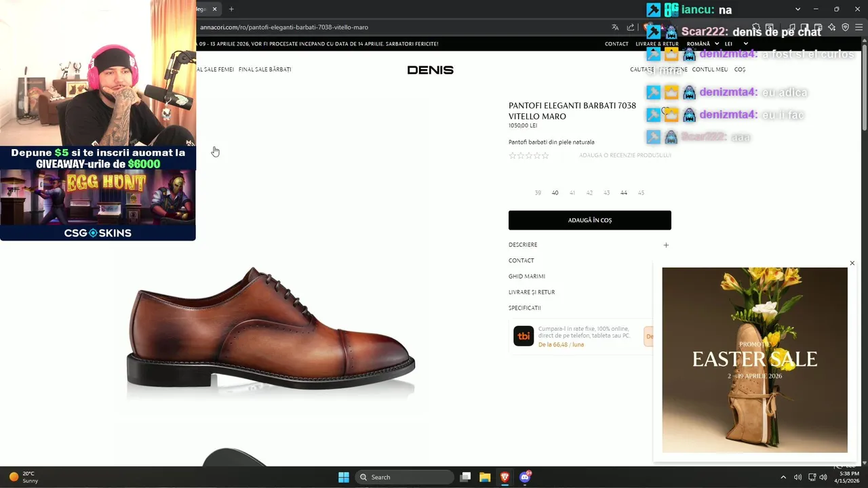Image resolution: width=868 pixels, height=488 pixels.
Task: Open the FINAL SALE FEMEI menu
Action: 215,69
